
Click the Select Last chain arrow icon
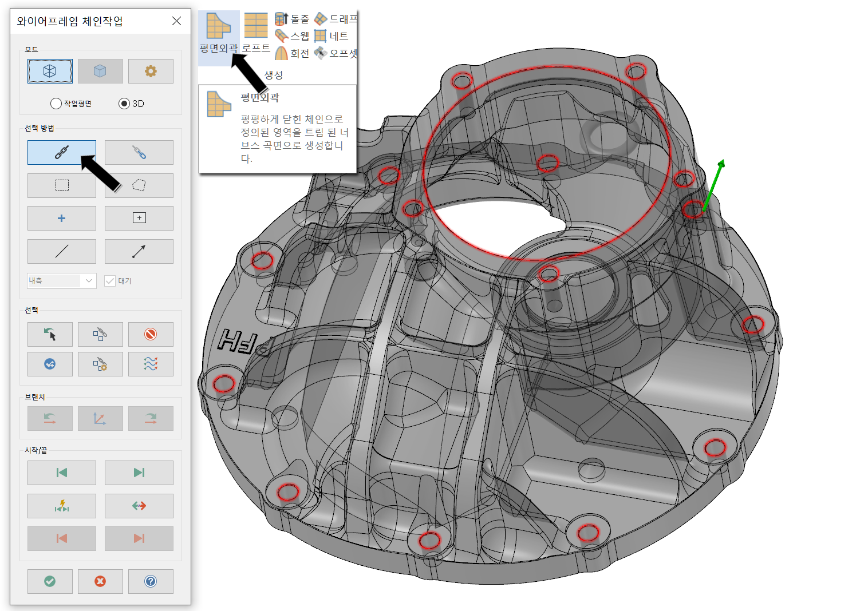[50, 334]
